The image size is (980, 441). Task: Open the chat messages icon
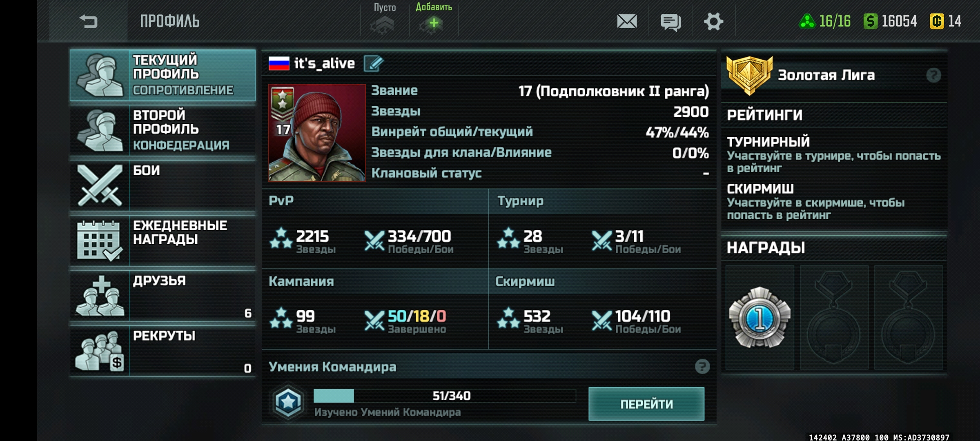pyautogui.click(x=670, y=22)
